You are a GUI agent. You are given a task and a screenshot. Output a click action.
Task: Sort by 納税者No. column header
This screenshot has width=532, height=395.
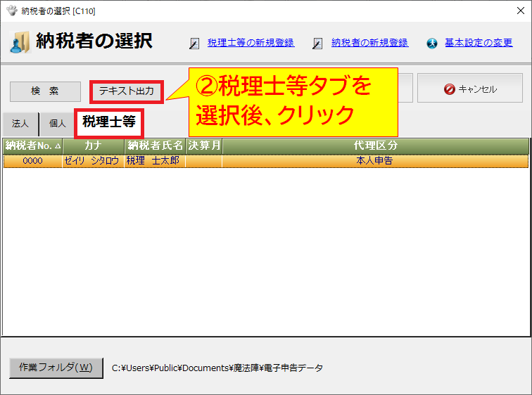[33, 145]
